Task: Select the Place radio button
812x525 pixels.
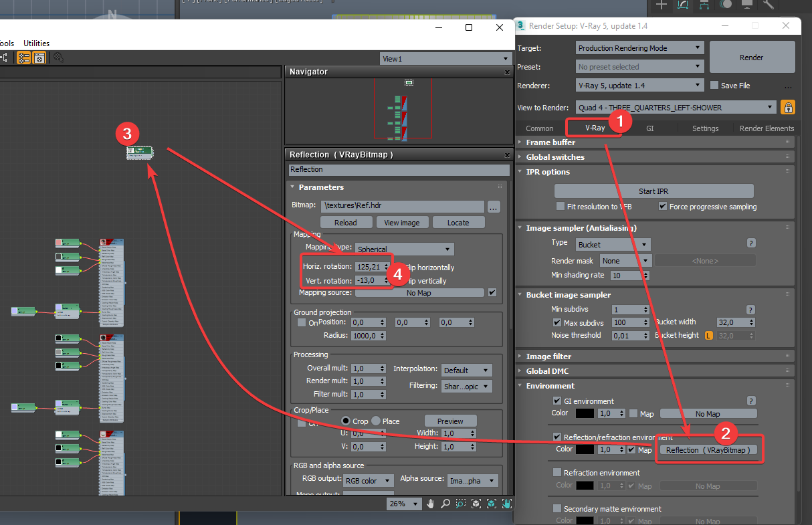Action: tap(376, 421)
